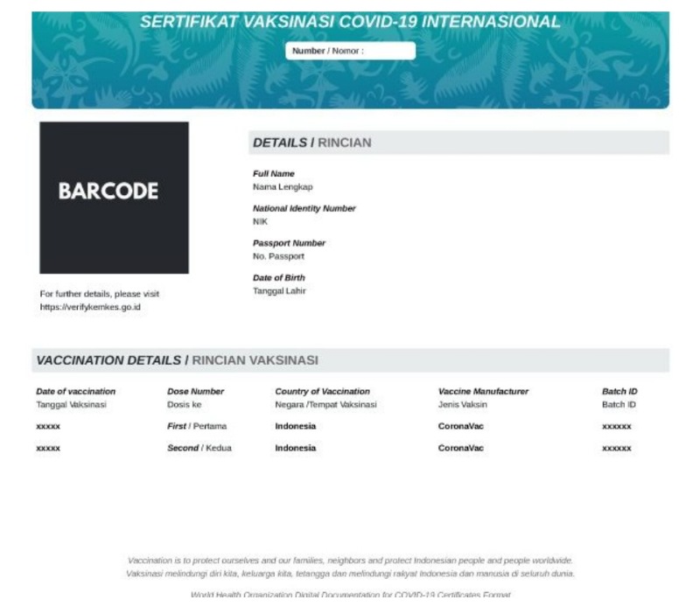
Task: Select the VACCINATION DETAILS section header
Action: (351, 360)
